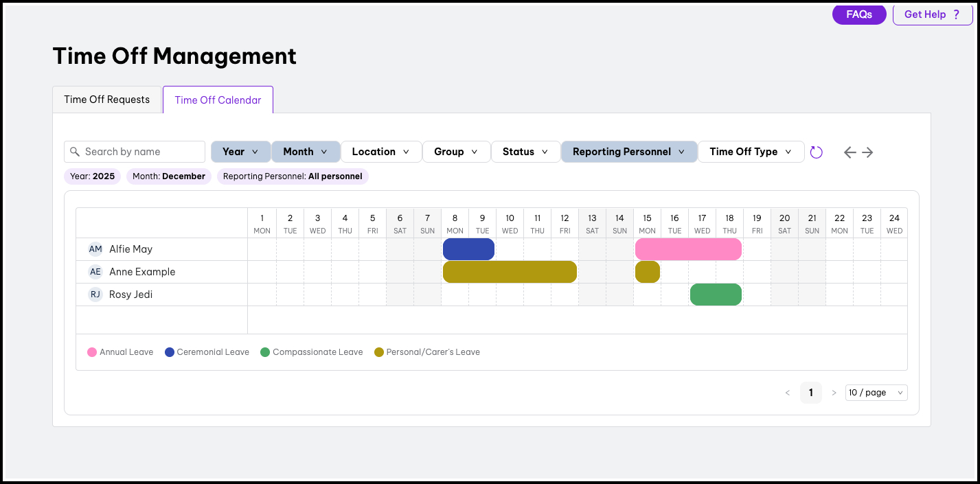980x484 pixels.
Task: Expand the Month filter dropdown
Action: tap(306, 152)
